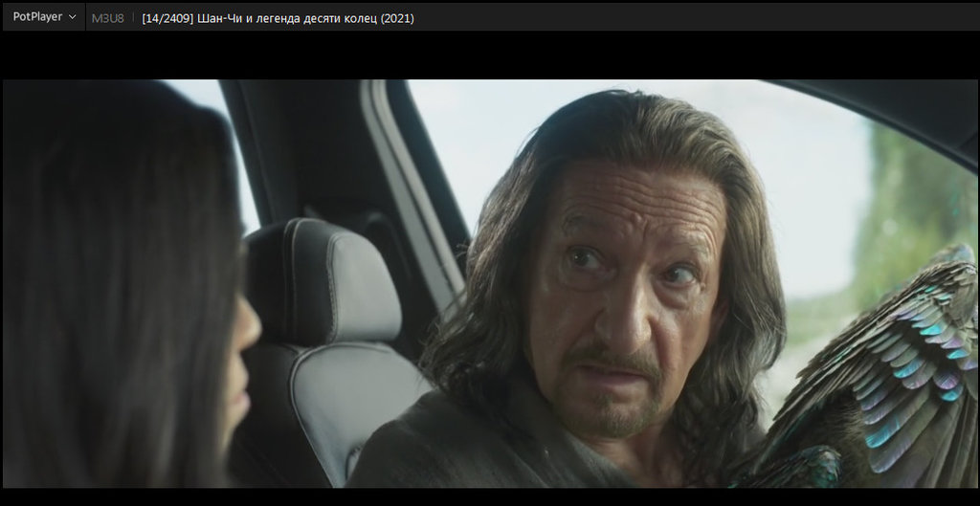Click the video frame to toggle playback
Image resolution: width=980 pixels, height=506 pixels.
click(490, 283)
